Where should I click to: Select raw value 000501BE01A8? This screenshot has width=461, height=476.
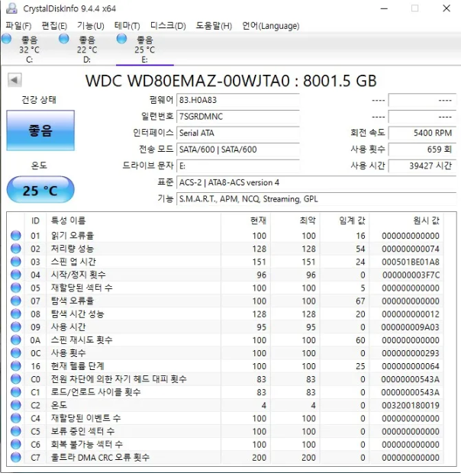(411, 262)
